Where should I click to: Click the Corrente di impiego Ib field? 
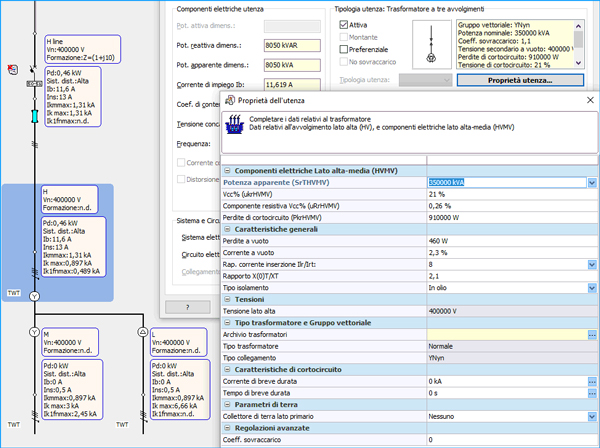[x=292, y=85]
